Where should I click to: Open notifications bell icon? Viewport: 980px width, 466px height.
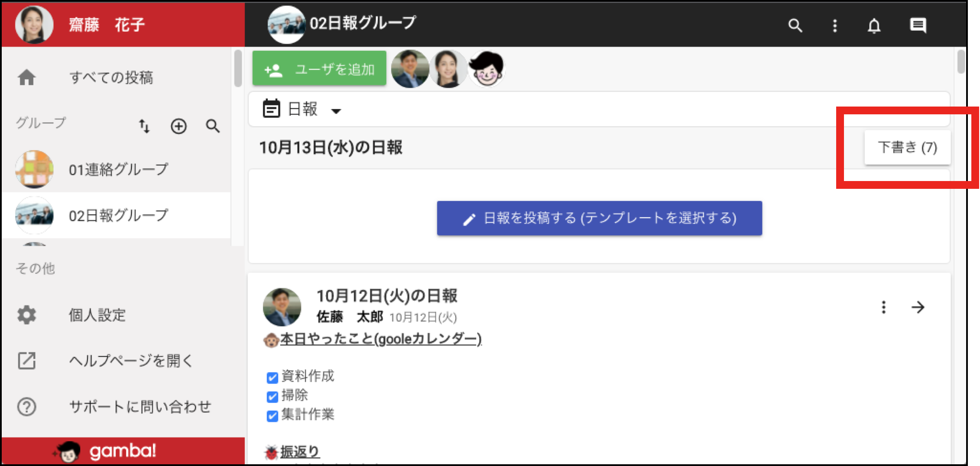[x=874, y=26]
